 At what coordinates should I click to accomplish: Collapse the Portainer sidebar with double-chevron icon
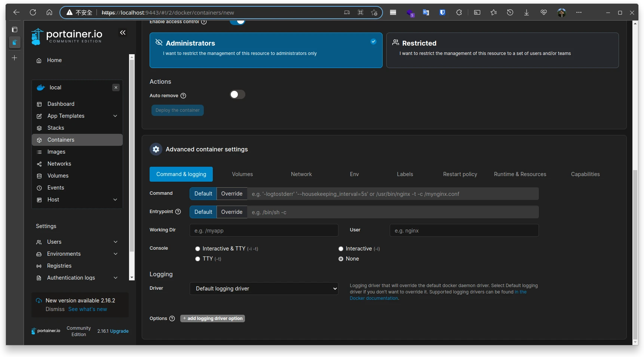pyautogui.click(x=123, y=33)
